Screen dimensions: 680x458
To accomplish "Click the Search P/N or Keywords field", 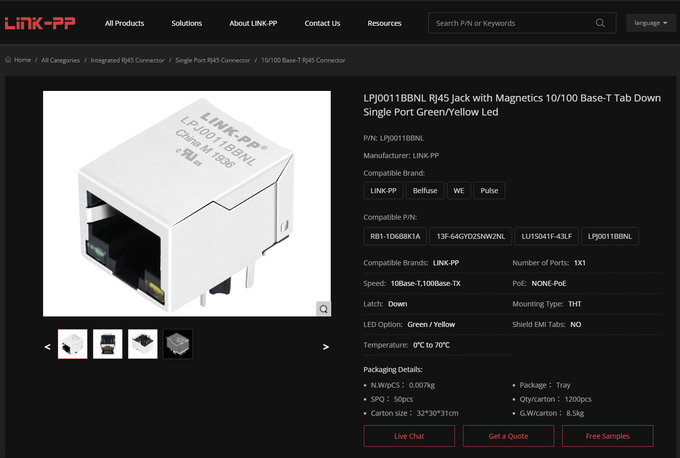I will [x=522, y=23].
